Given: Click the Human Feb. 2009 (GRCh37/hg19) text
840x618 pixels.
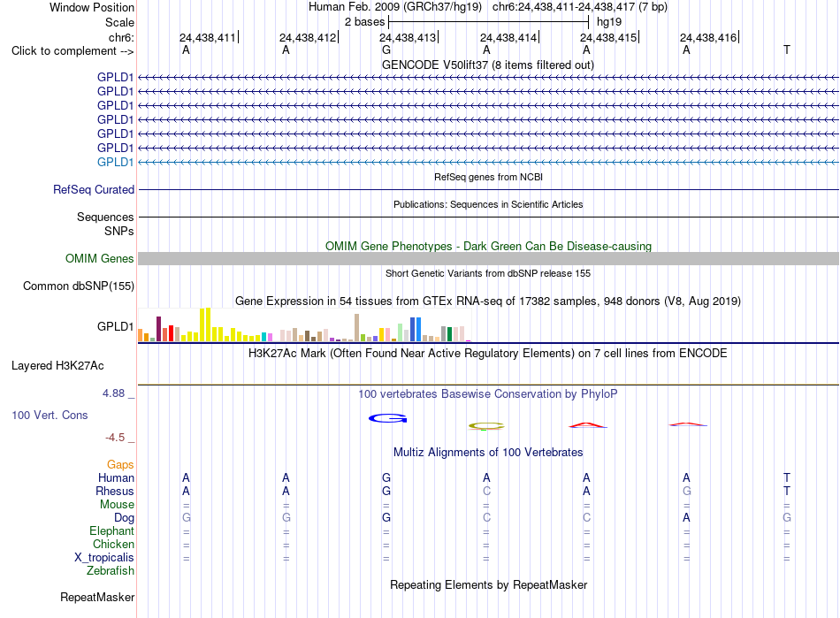Looking at the screenshot, I should pos(395,7).
